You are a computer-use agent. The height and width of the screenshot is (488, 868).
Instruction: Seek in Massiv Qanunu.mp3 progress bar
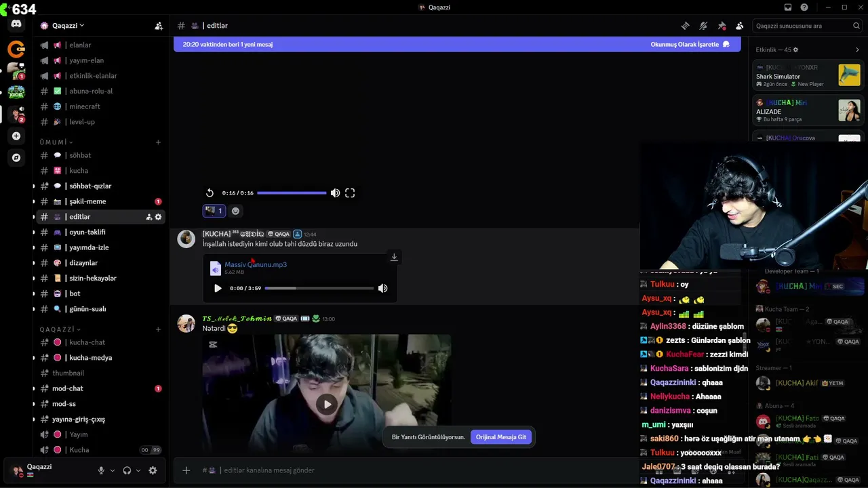pyautogui.click(x=319, y=288)
